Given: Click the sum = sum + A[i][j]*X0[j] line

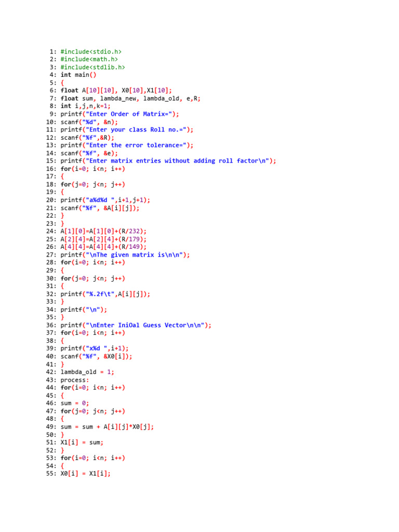Looking at the screenshot, I should click(x=107, y=427).
